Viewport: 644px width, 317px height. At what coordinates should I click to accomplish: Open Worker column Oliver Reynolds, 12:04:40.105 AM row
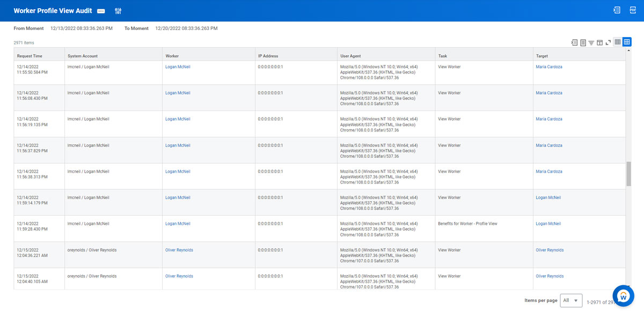point(179,276)
